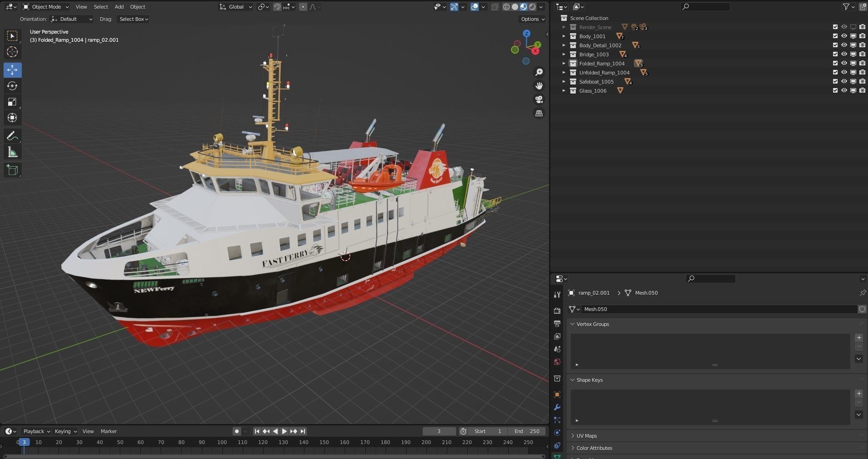The height and width of the screenshot is (459, 868).
Task: Open the Modifiers properties tab
Action: [557, 407]
